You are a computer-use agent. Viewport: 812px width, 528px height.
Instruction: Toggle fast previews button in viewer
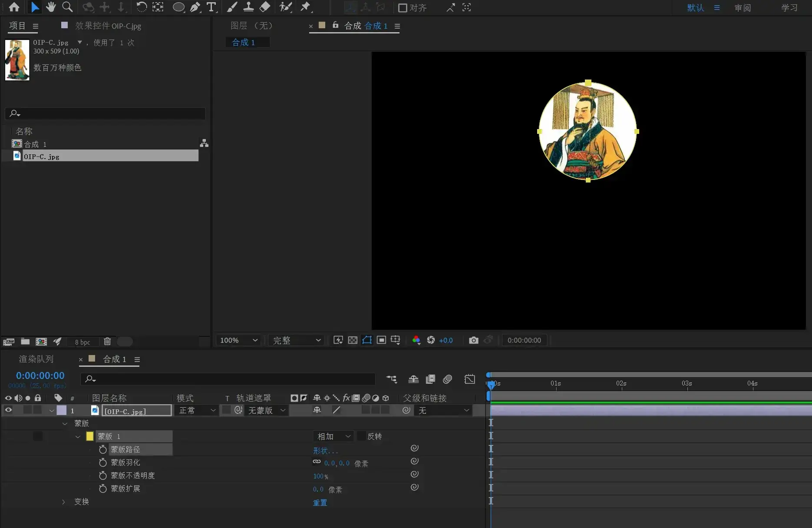(x=338, y=340)
